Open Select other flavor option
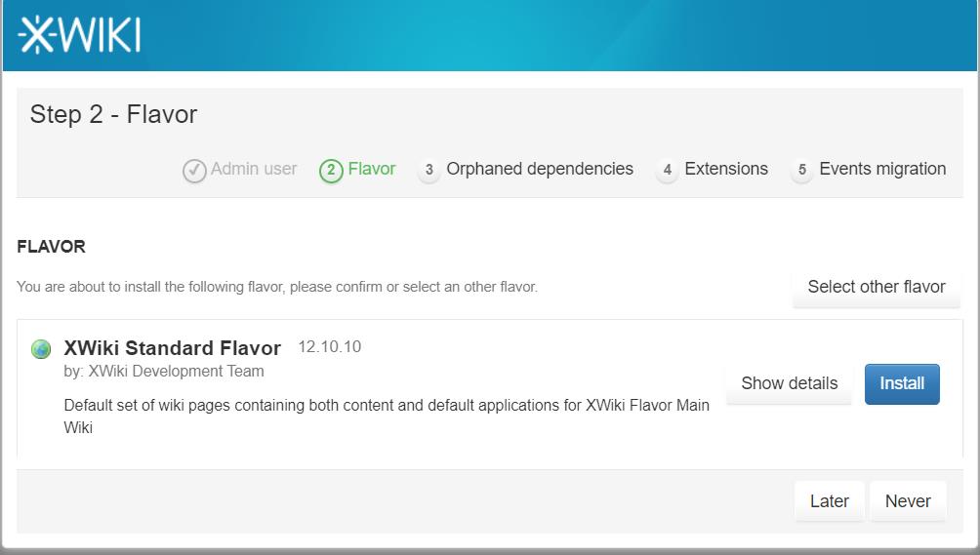 [877, 287]
